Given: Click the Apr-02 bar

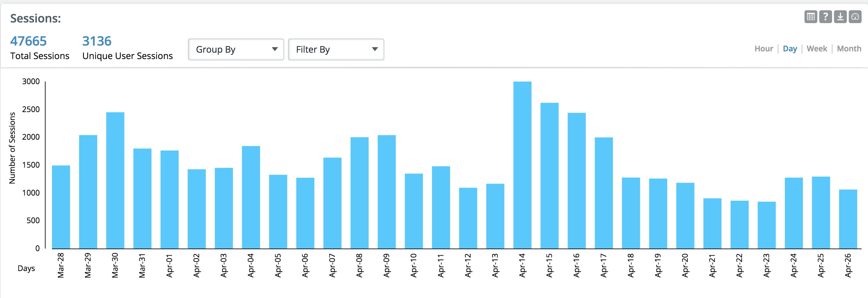Looking at the screenshot, I should 197,209.
